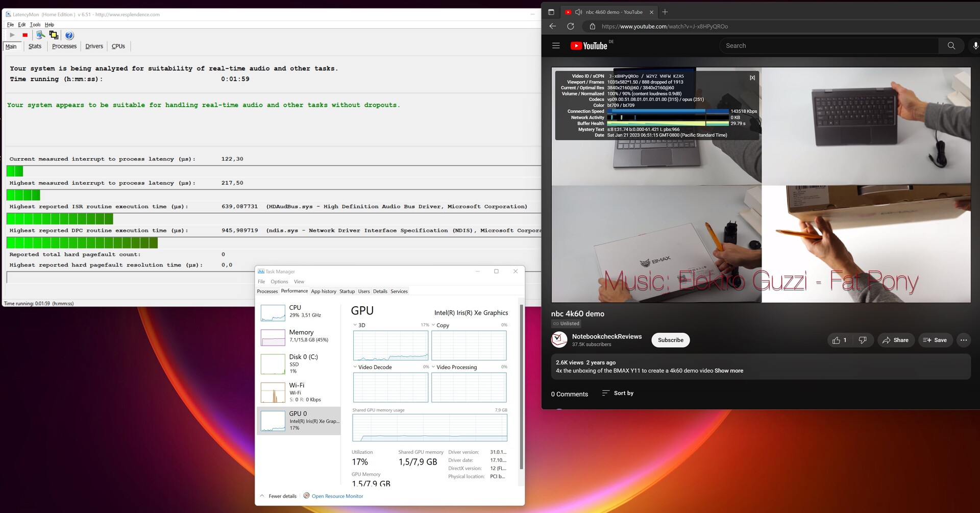This screenshot has height=513, width=980.
Task: Open NotebookcheckReviews channel name link
Action: [x=607, y=336]
